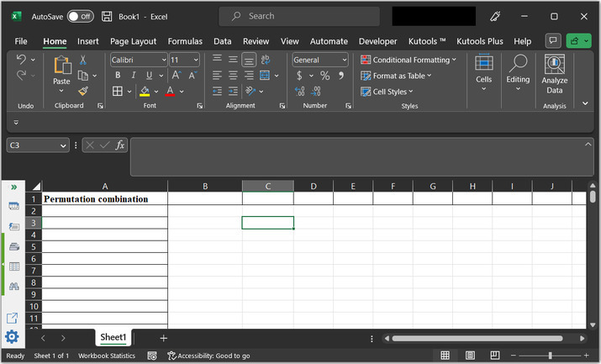Click the Cut scissors icon

coord(83,60)
